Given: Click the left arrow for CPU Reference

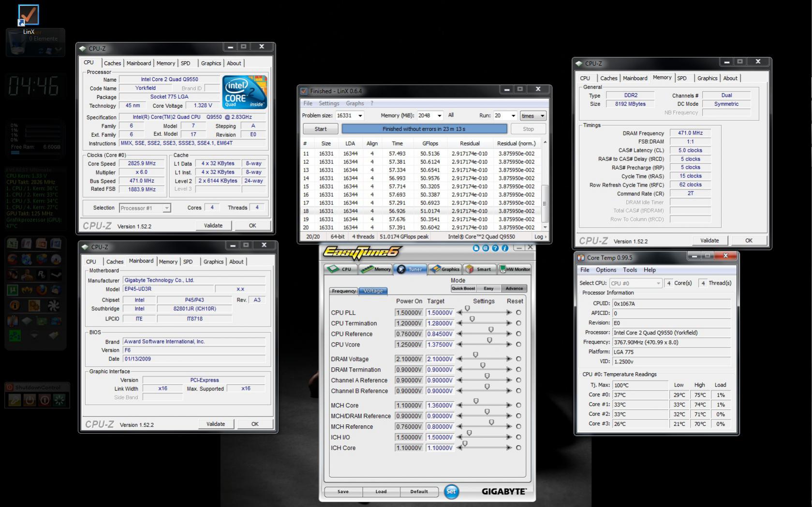Looking at the screenshot, I should pos(459,334).
